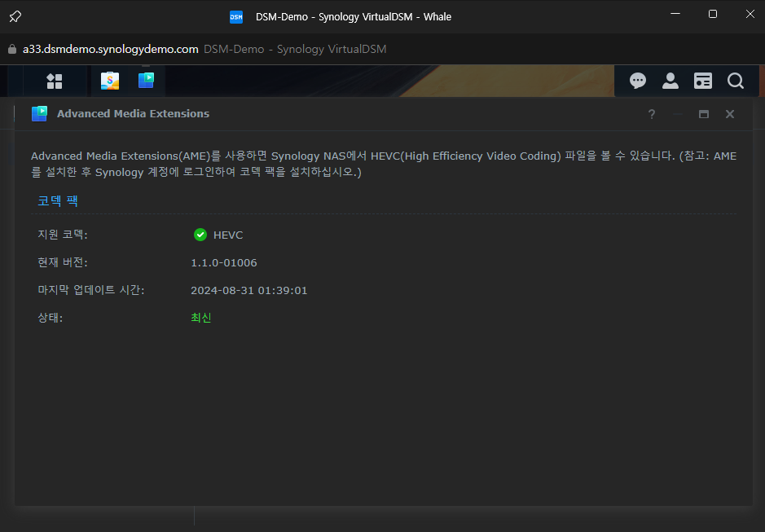Click the pin icon in browser title bar
This screenshot has height=532, width=765.
tap(15, 16)
